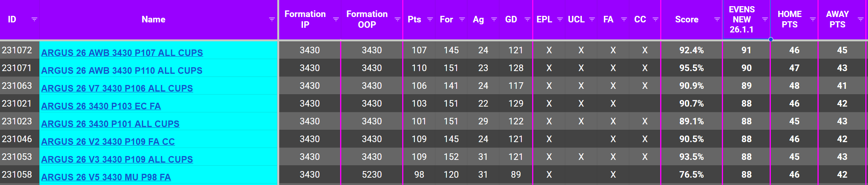Click the GD column filter icon
868x185 pixels.
tap(528, 19)
